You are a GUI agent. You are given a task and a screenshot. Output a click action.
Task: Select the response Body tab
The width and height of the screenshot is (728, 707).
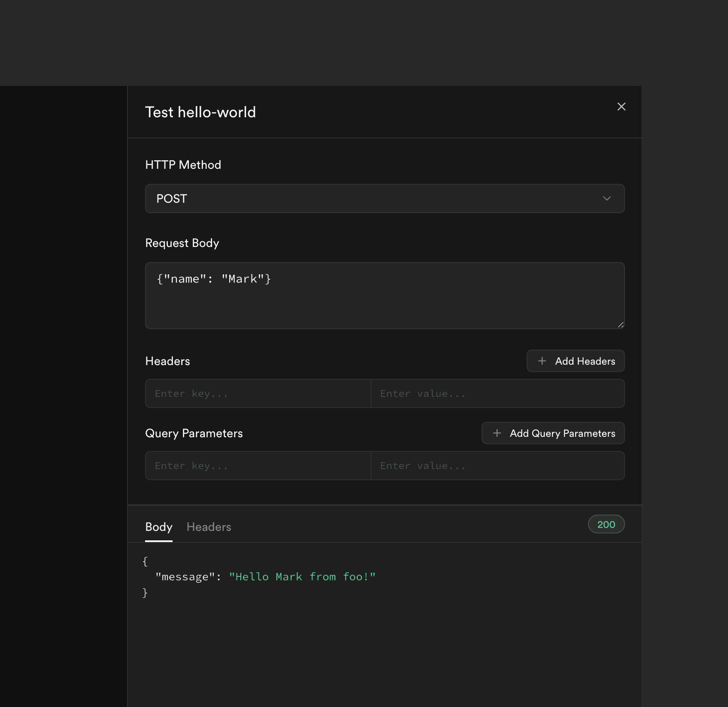click(159, 527)
